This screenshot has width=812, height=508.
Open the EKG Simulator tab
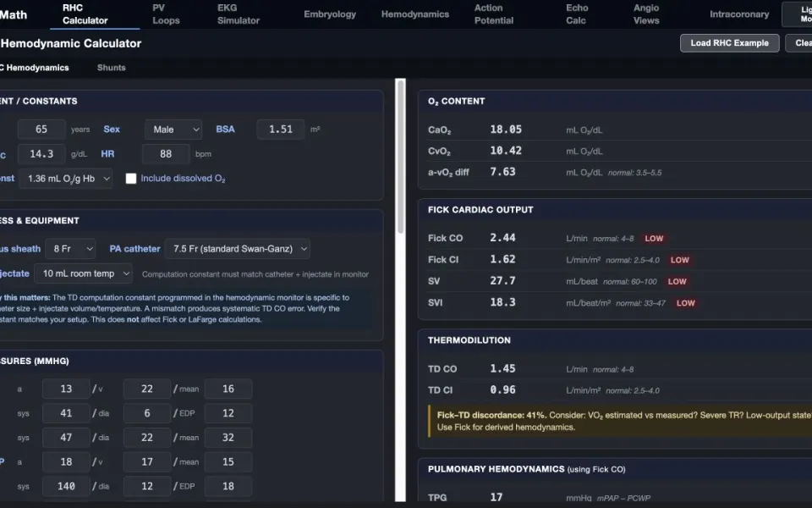239,14
